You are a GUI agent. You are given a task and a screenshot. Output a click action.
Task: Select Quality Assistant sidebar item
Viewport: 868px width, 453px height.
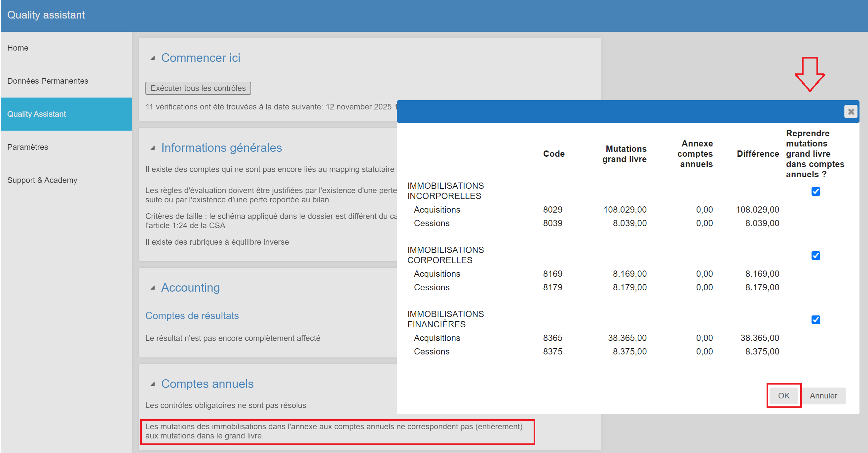coord(36,114)
